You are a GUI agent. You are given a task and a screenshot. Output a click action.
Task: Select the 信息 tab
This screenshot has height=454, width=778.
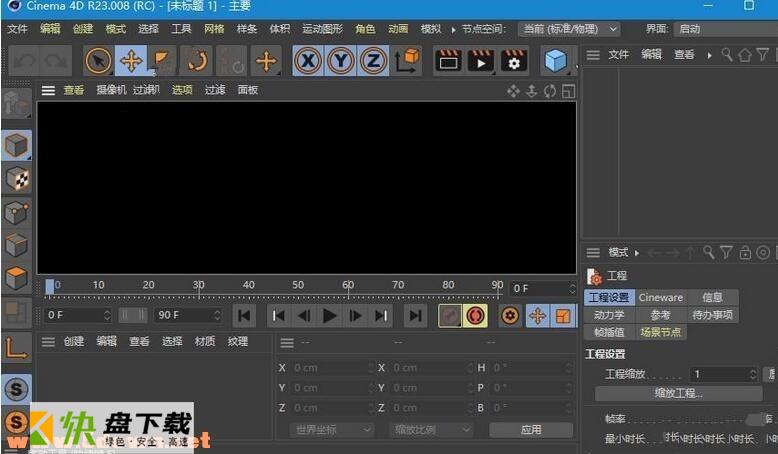click(713, 298)
